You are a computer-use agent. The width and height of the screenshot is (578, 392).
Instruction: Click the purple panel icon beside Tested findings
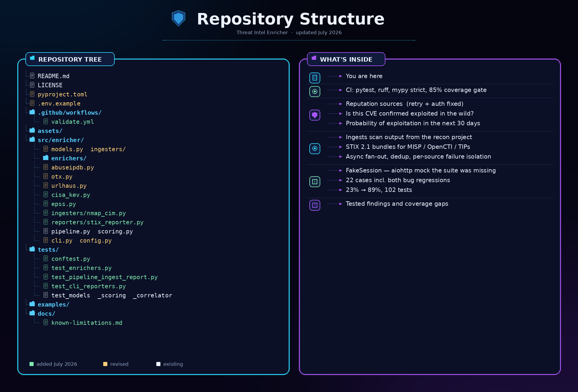pyautogui.click(x=315, y=205)
